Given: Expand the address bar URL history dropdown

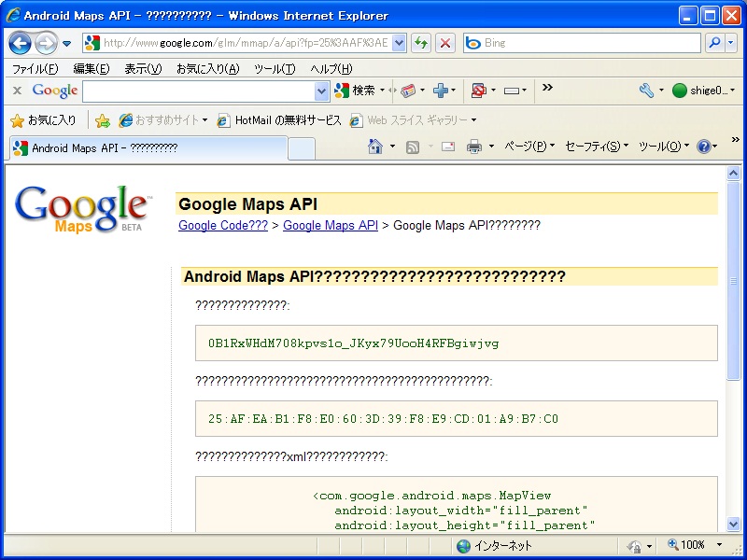Looking at the screenshot, I should (x=400, y=43).
